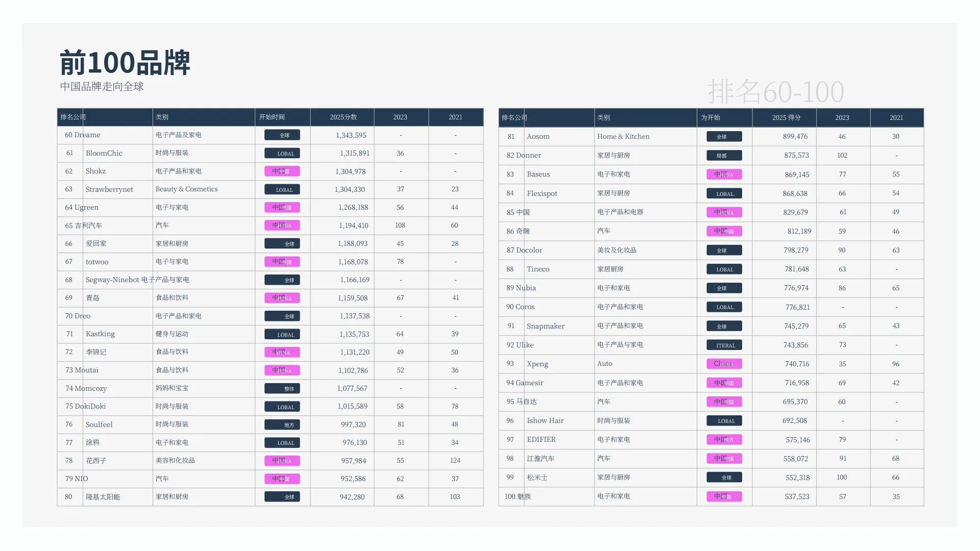Select the 类别 header in right table
This screenshot has width=980, height=551.
click(603, 118)
